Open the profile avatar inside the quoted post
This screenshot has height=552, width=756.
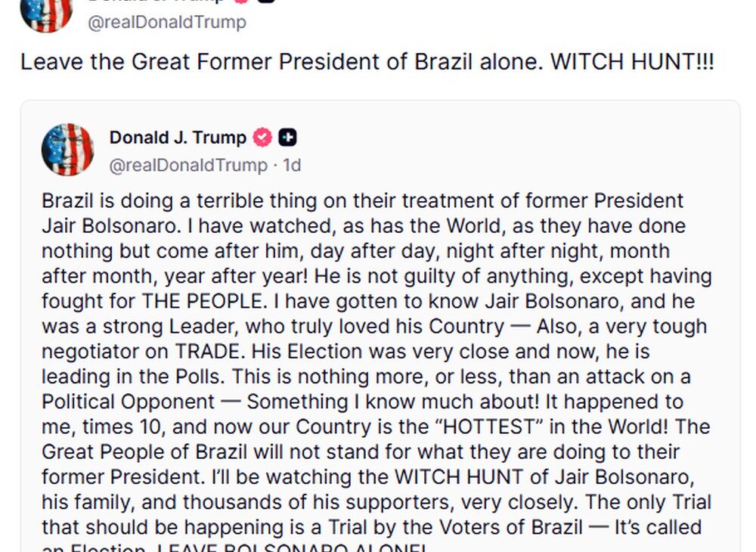(67, 150)
